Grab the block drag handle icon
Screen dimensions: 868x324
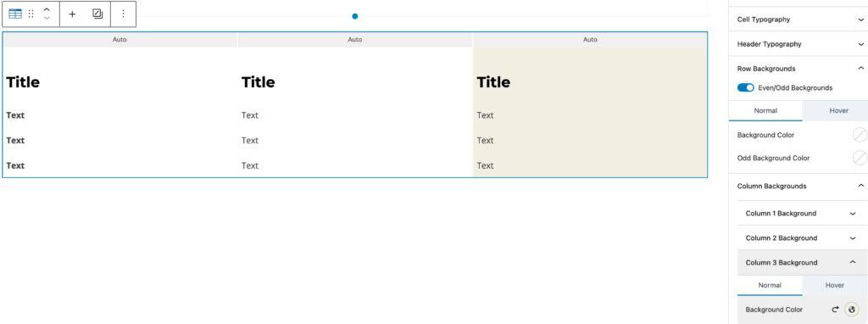(31, 14)
